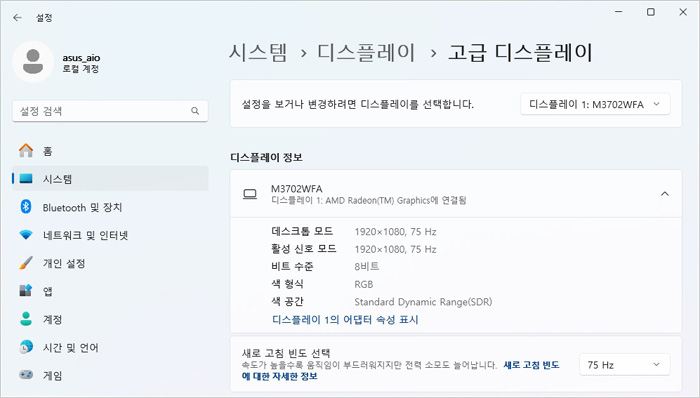Open 개인 설정 paintbrush icon

pyautogui.click(x=26, y=263)
